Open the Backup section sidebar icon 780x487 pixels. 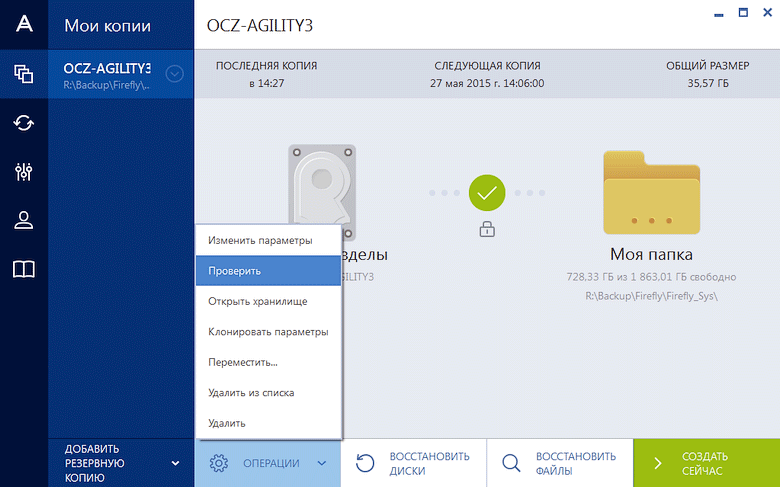point(24,74)
